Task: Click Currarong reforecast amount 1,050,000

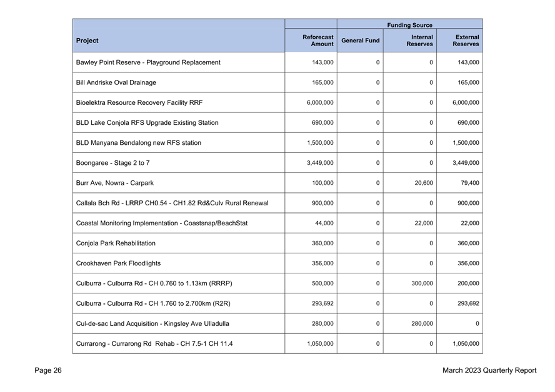Action: (320, 343)
